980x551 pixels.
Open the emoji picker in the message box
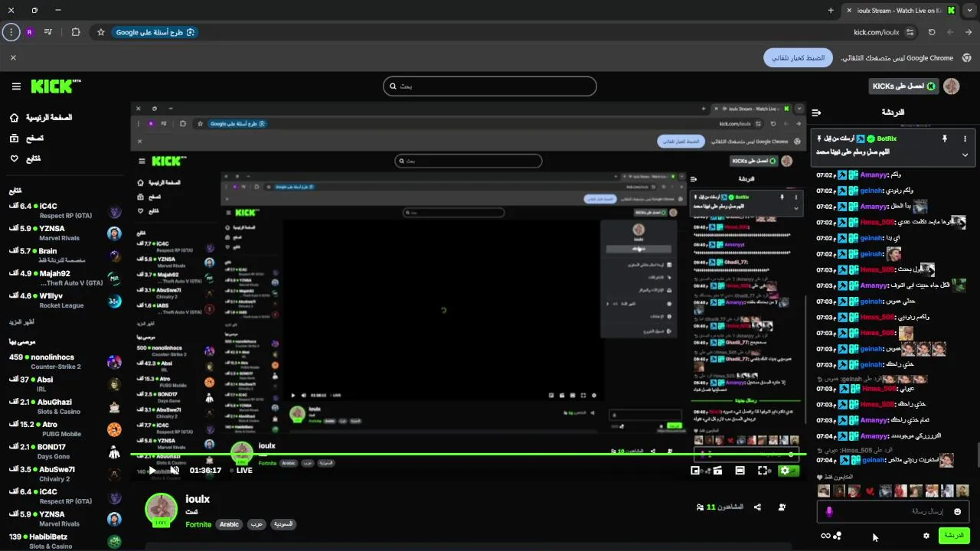(x=957, y=511)
